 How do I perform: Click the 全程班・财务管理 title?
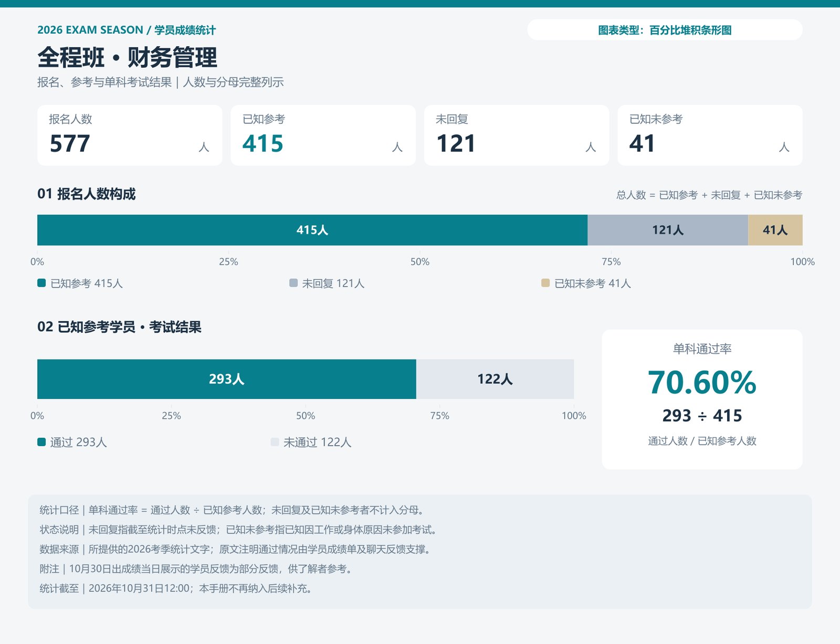tap(127, 57)
